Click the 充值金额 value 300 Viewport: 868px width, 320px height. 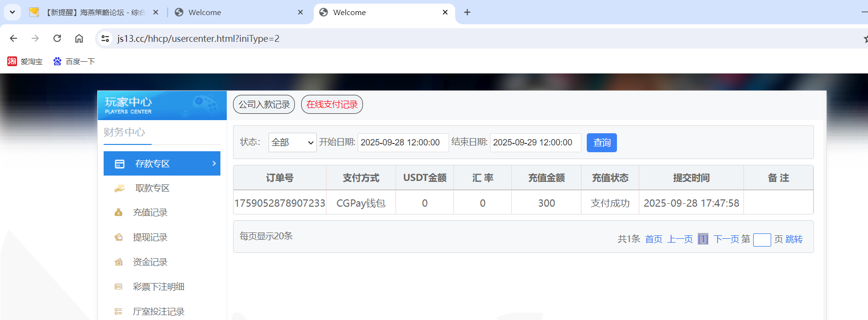pyautogui.click(x=546, y=203)
